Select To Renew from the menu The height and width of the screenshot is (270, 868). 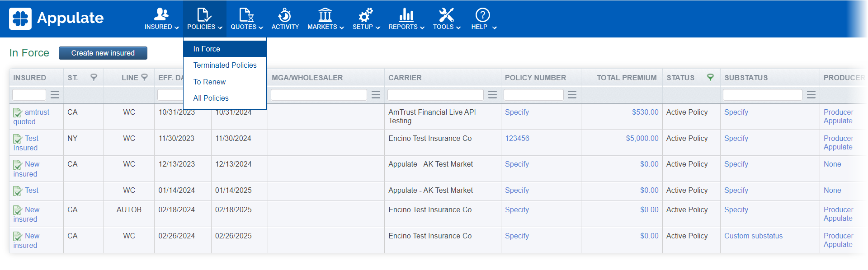[x=209, y=82]
